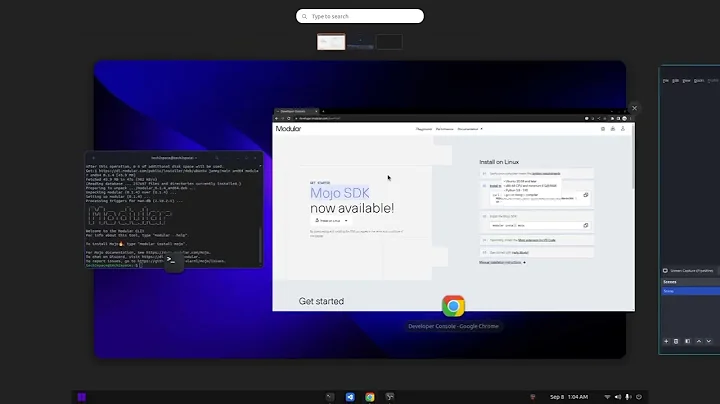Click the purple applications button on the panel
The width and height of the screenshot is (720, 404).
[82, 397]
